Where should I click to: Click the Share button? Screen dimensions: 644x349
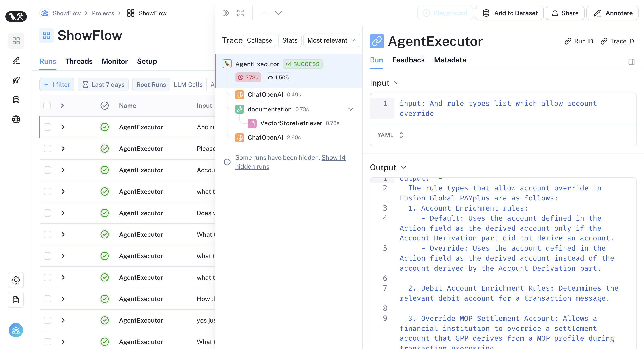(565, 13)
